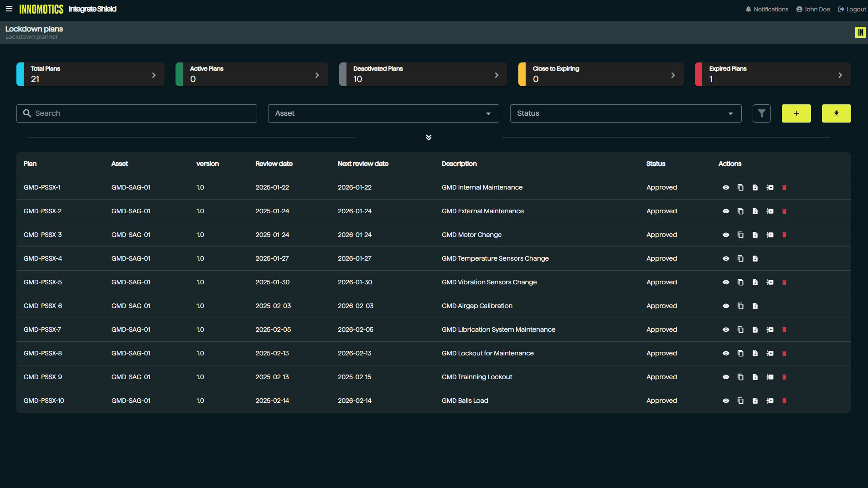The height and width of the screenshot is (488, 868).
Task: Click the add-version icon for GMD-PSSX-3
Action: (770, 235)
